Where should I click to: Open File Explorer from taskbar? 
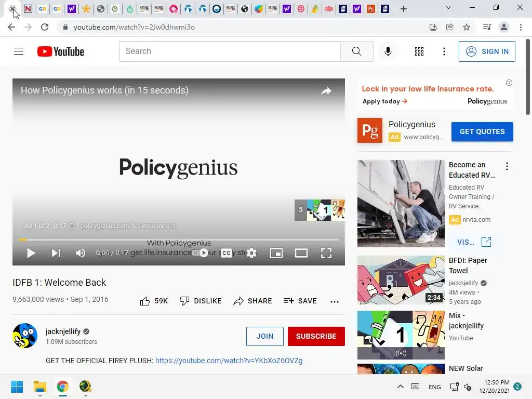click(39, 387)
